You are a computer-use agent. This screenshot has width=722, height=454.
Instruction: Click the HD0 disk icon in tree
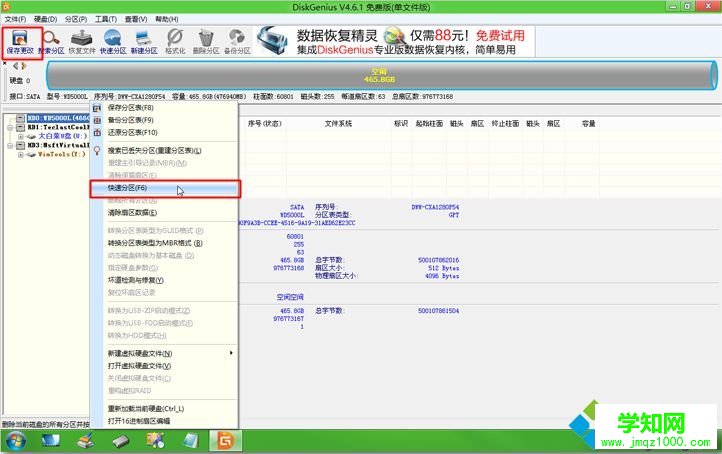[x=20, y=118]
